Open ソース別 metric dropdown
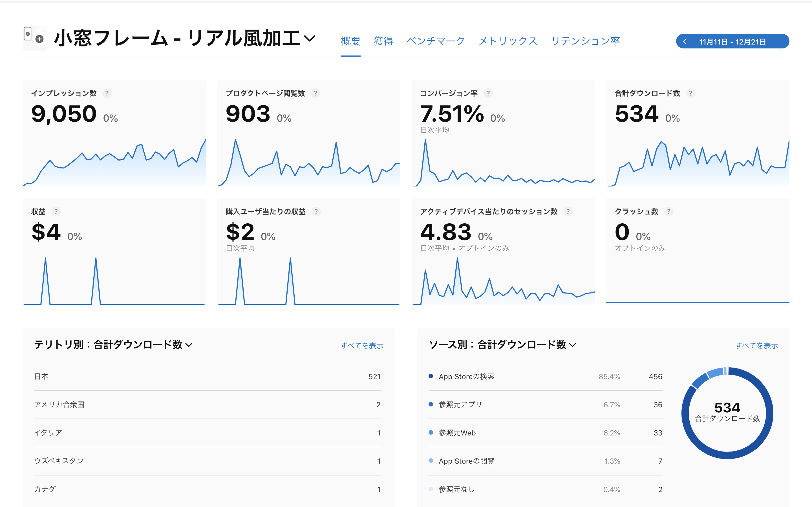Screen dimensions: 812x507 572,345
